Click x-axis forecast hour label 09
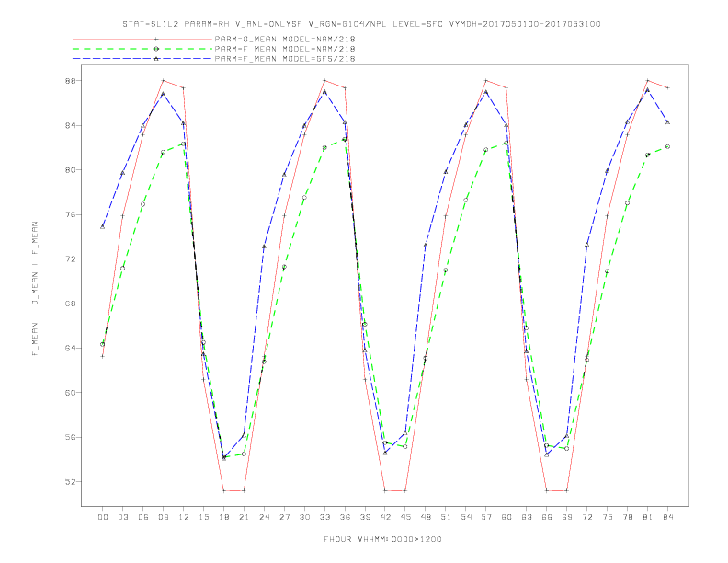Image resolution: width=728 pixels, height=563 pixels. pos(164,517)
